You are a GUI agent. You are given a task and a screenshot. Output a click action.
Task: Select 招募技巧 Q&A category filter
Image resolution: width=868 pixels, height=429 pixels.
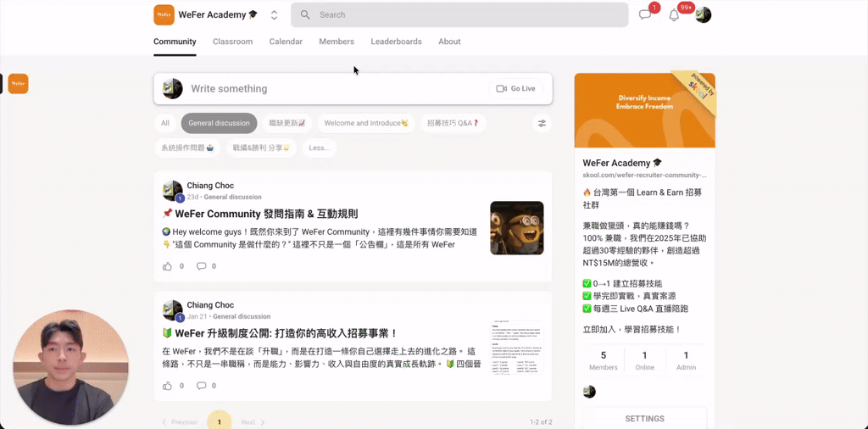(453, 123)
